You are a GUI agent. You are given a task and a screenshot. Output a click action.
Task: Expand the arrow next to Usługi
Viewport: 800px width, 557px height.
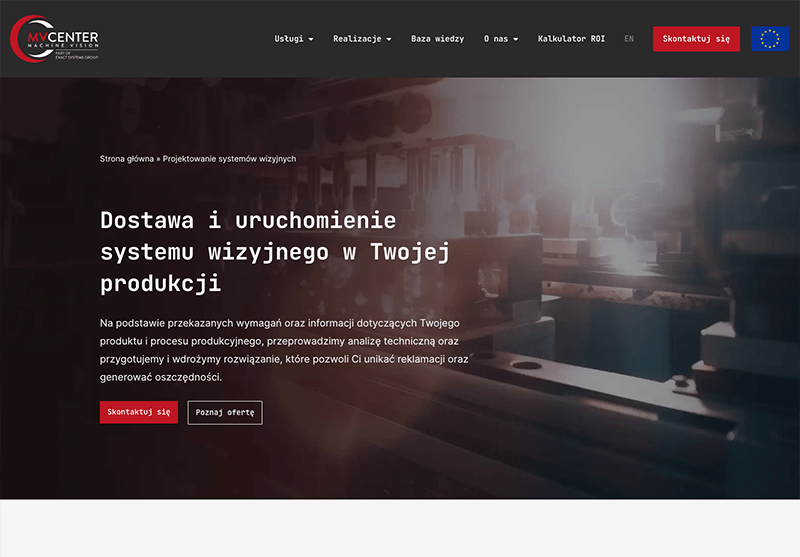(x=311, y=40)
